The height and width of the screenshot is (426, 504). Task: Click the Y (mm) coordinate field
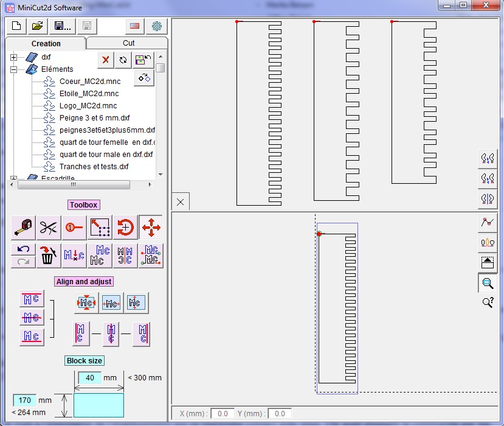tap(280, 413)
